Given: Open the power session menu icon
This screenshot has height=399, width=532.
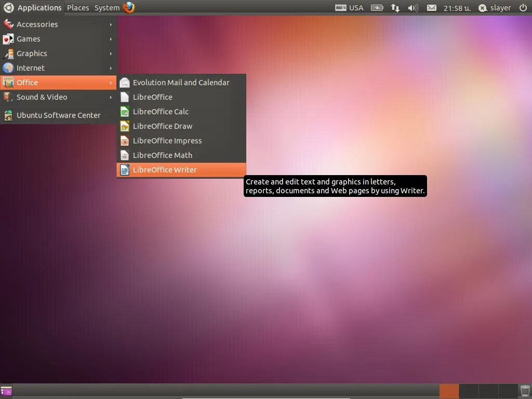Looking at the screenshot, I should (523, 7).
